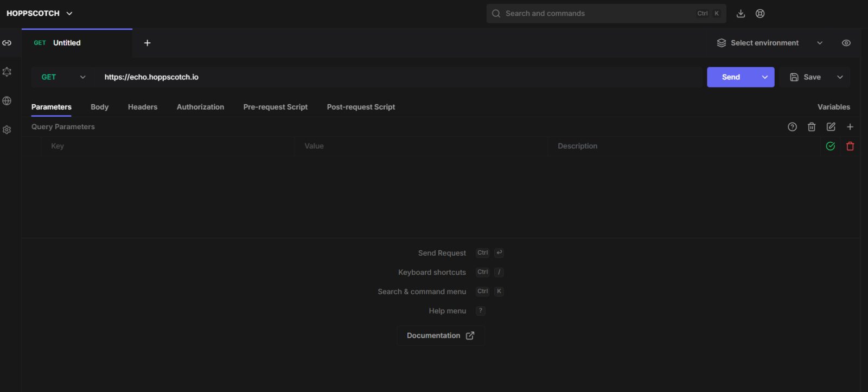This screenshot has height=392, width=868.
Task: Click the search magnifier icon
Action: click(x=496, y=14)
